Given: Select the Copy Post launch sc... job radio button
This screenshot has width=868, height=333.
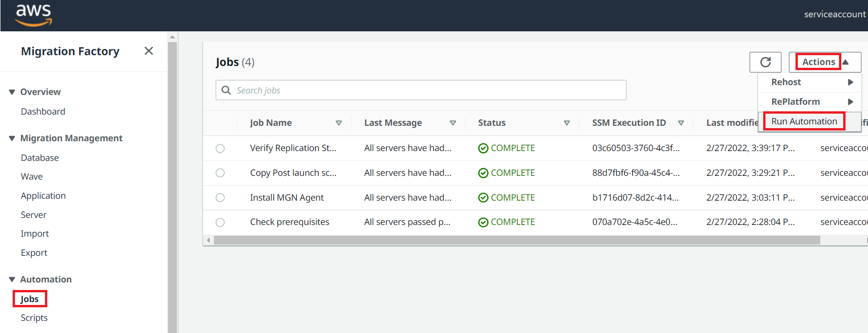Looking at the screenshot, I should pos(220,173).
